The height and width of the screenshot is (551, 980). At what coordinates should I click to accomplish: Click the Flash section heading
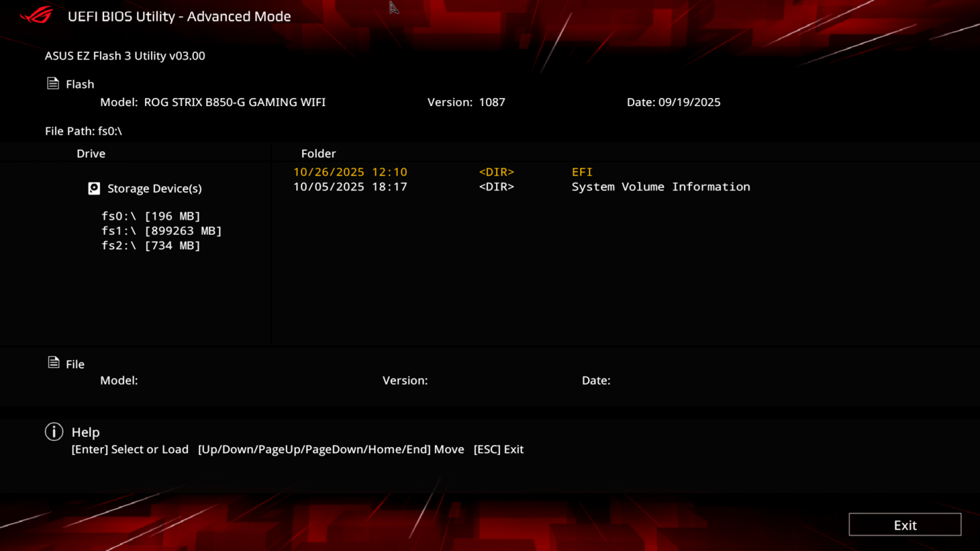tap(80, 84)
